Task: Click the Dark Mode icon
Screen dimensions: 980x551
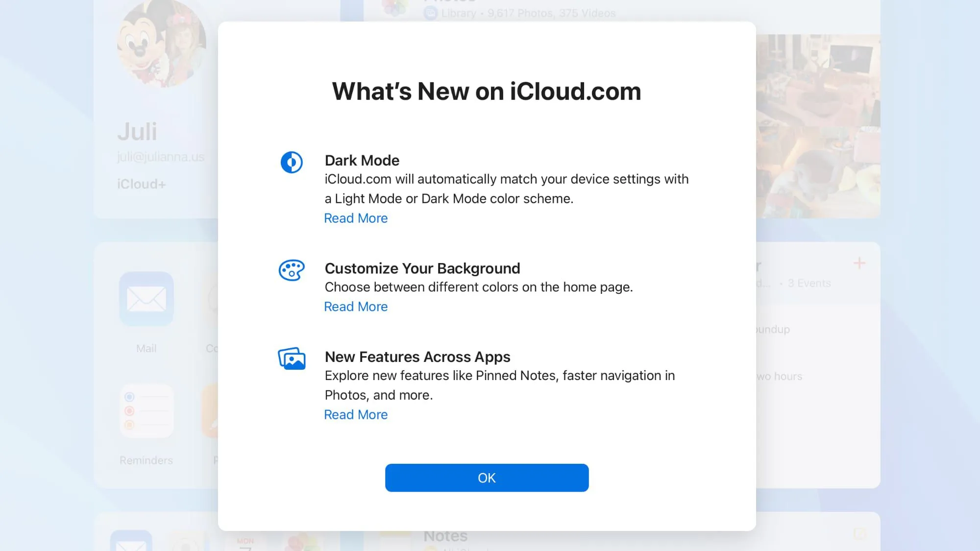Action: [x=291, y=162]
